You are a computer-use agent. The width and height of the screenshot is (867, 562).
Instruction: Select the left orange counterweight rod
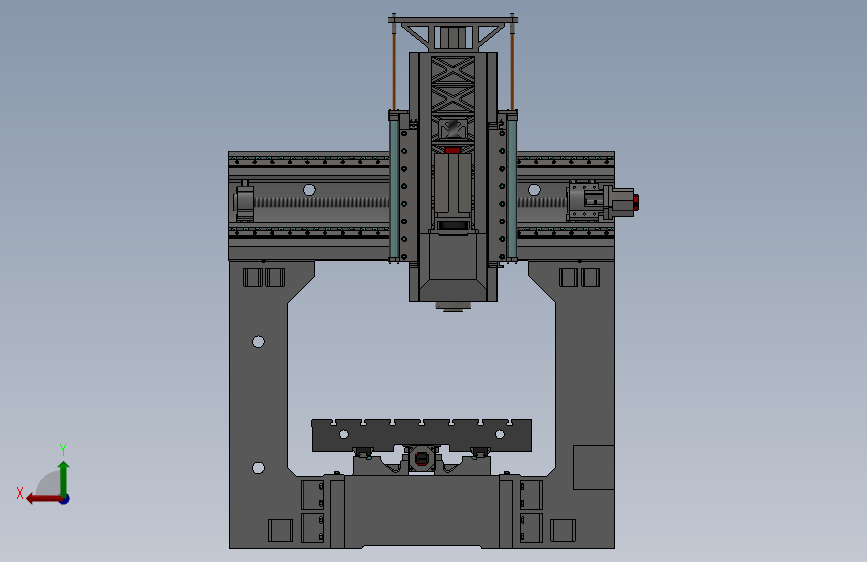point(394,71)
